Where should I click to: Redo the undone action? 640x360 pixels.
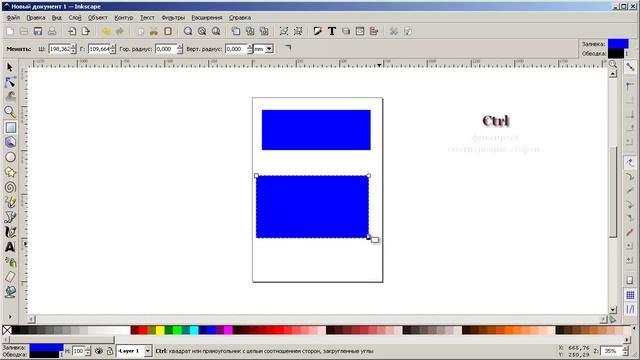120,31
